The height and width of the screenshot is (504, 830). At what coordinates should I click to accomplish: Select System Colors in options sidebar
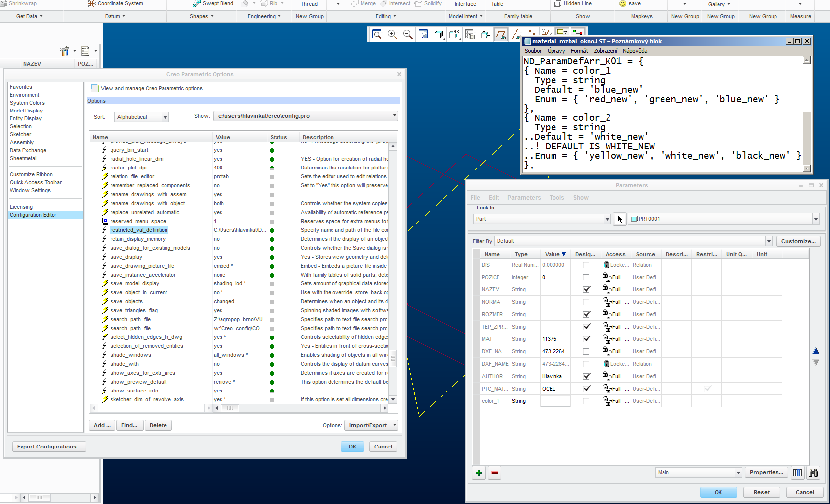click(27, 103)
